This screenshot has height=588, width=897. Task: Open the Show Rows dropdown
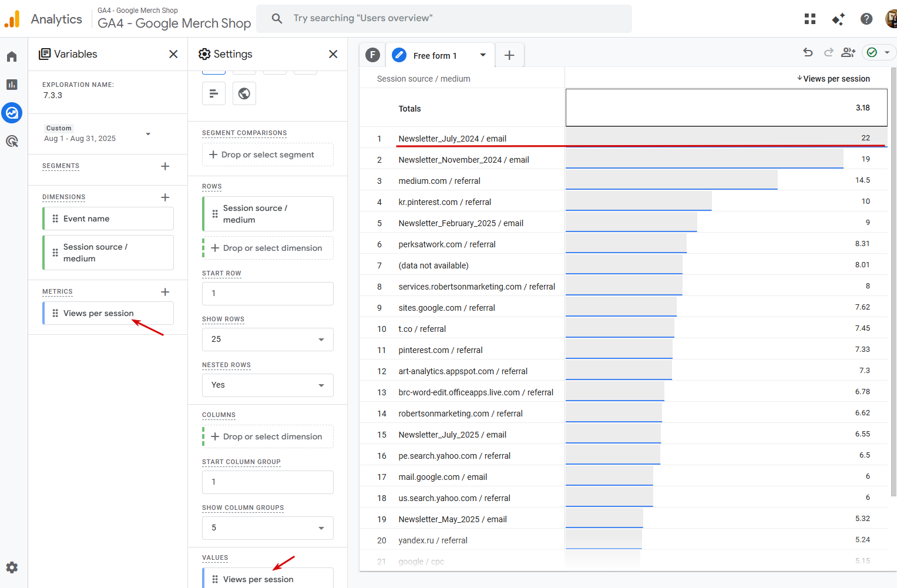point(268,340)
